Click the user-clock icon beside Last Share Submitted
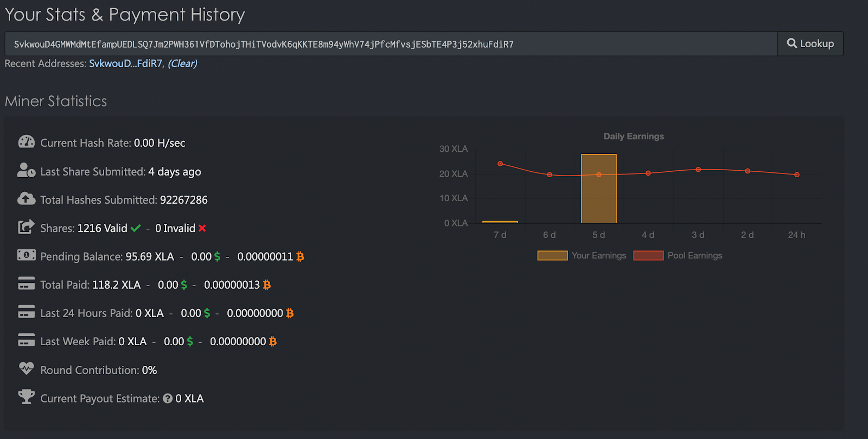Image resolution: width=868 pixels, height=439 pixels. point(26,170)
